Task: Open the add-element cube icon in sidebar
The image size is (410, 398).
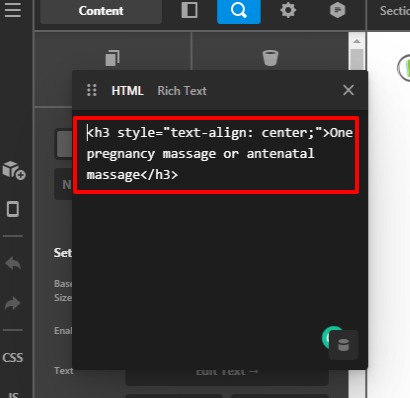Action: tap(14, 170)
